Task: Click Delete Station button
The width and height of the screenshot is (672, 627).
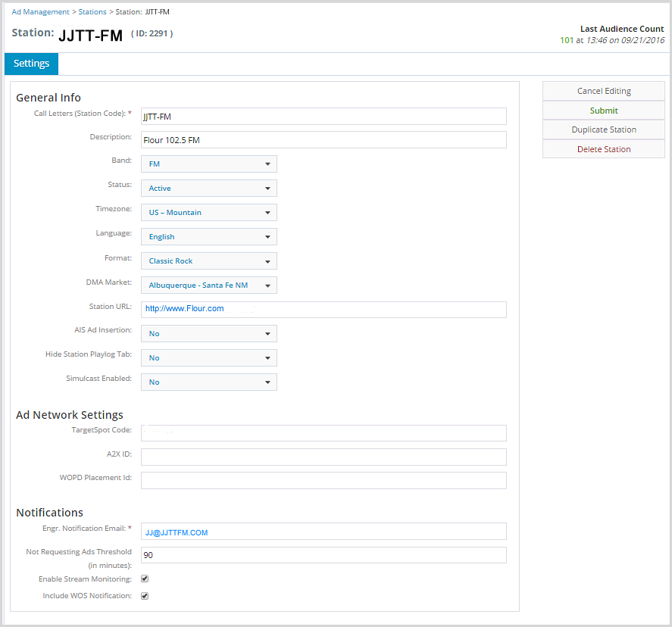Action: [x=603, y=149]
